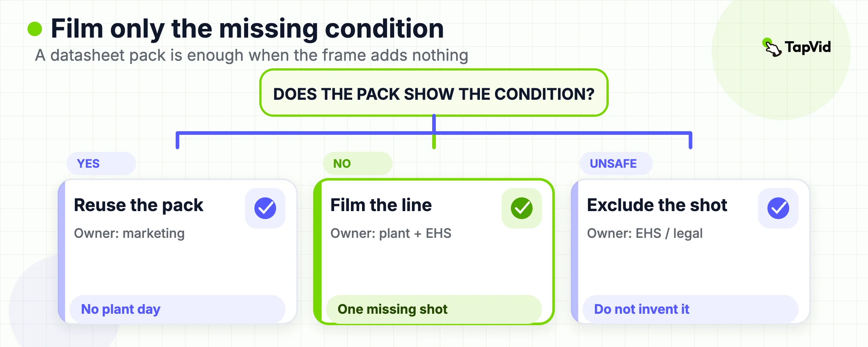The height and width of the screenshot is (347, 868).
Task: Click 'Does the pack show the condition?' box
Action: click(x=434, y=93)
